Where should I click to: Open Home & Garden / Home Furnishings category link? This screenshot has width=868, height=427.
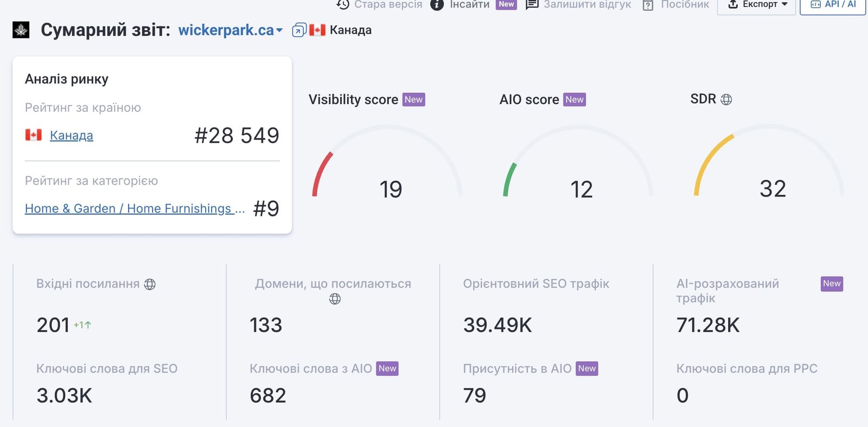pyautogui.click(x=135, y=208)
